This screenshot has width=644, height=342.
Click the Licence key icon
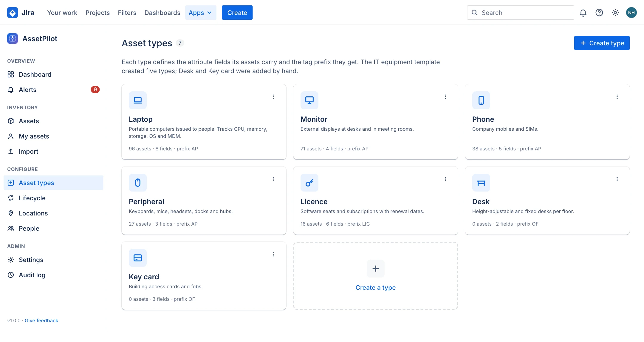(309, 183)
